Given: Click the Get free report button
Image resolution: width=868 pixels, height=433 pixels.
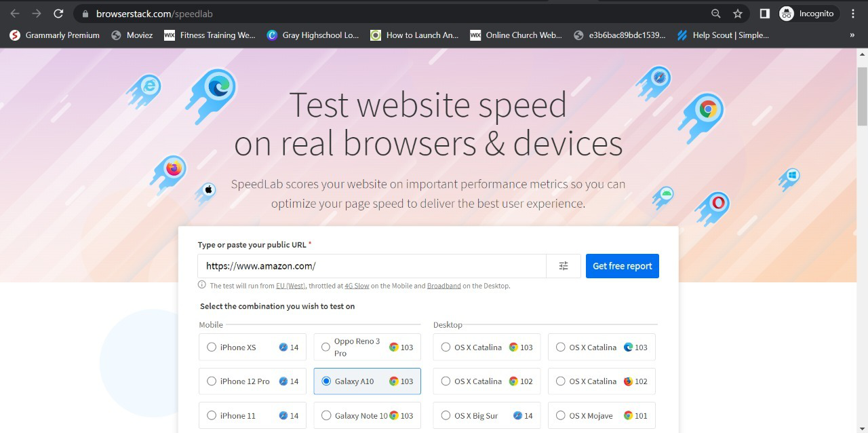Looking at the screenshot, I should 623,266.
